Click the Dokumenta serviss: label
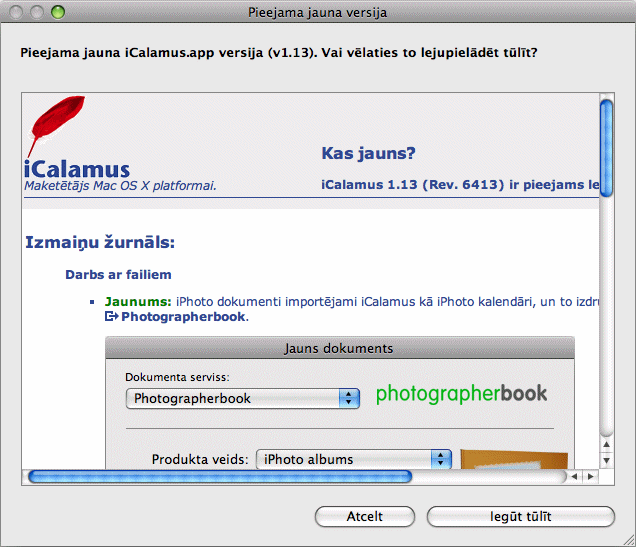Image resolution: width=636 pixels, height=547 pixels. [177, 377]
